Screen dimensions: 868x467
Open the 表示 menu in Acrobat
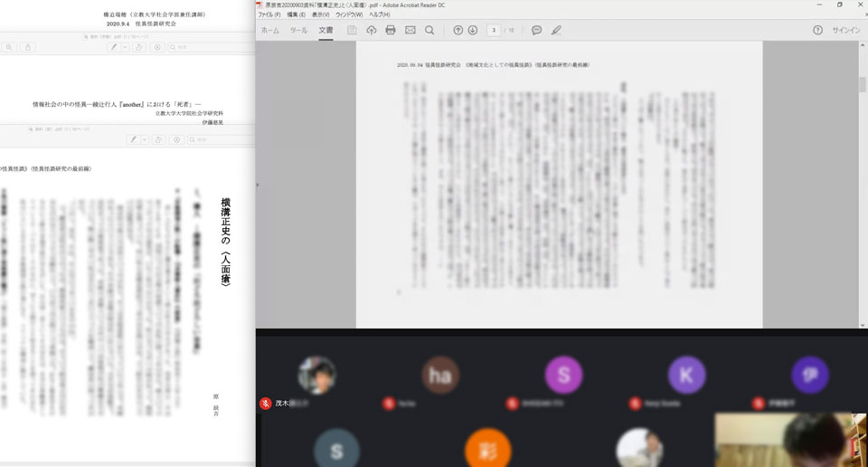[320, 14]
